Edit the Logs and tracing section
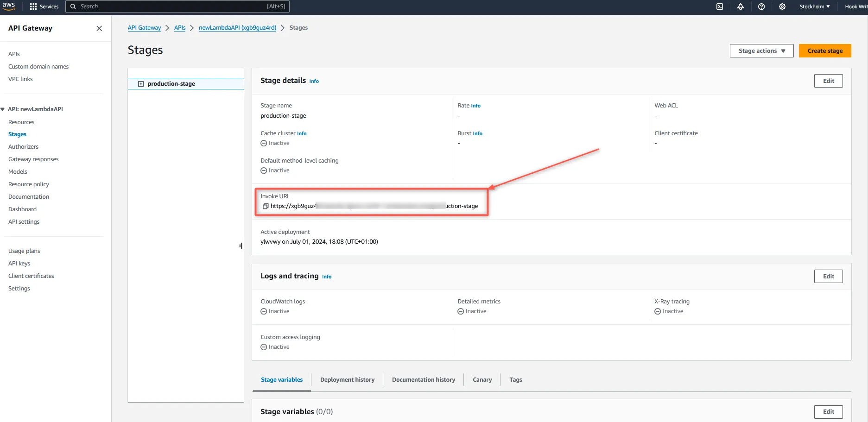The width and height of the screenshot is (868, 422). pyautogui.click(x=829, y=277)
